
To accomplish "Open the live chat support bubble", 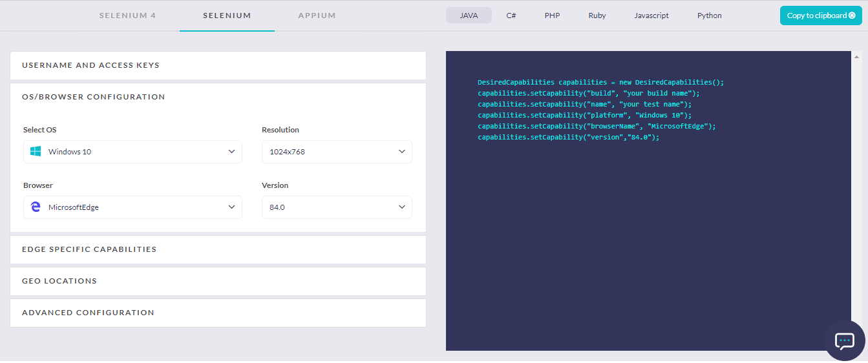I will 845,340.
